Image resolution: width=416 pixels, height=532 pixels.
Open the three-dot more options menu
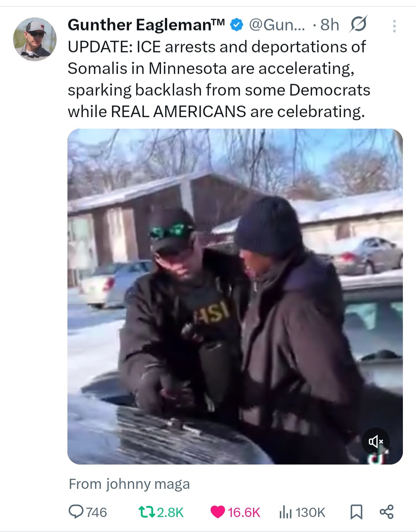(x=394, y=26)
